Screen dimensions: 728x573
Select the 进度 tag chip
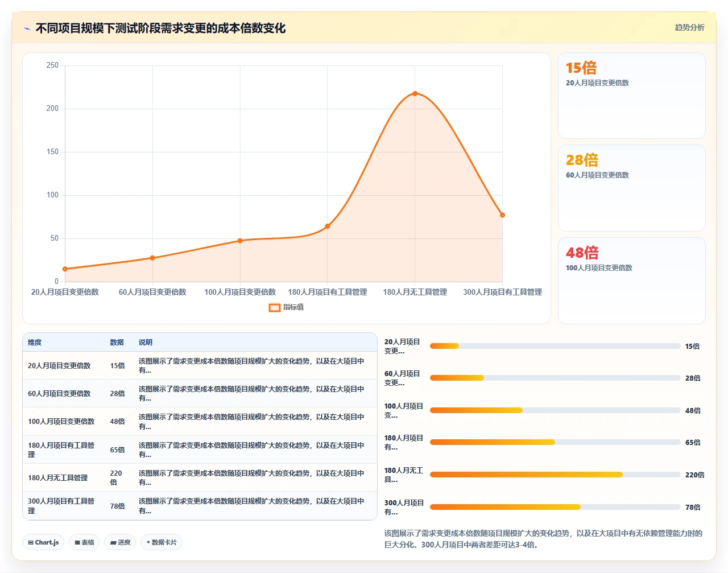click(120, 542)
